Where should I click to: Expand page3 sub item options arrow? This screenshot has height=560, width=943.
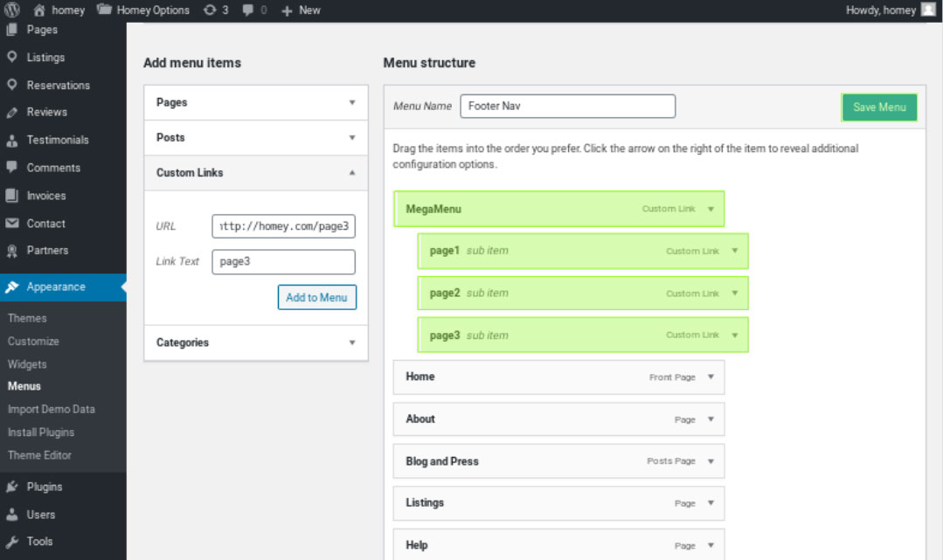click(x=735, y=335)
